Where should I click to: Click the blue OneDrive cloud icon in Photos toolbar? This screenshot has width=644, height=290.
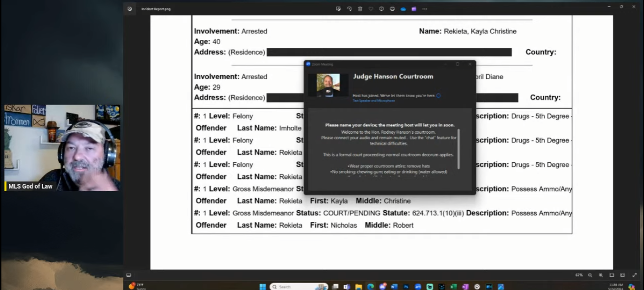[403, 9]
